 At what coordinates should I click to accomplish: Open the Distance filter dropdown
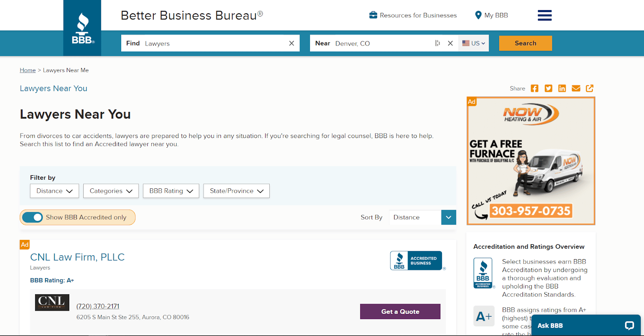[54, 191]
